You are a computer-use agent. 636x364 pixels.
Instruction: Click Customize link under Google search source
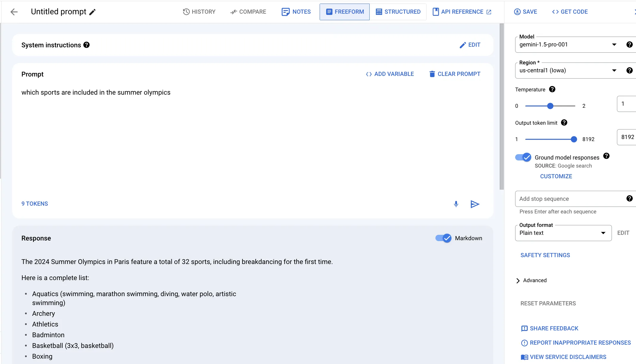pyautogui.click(x=556, y=176)
